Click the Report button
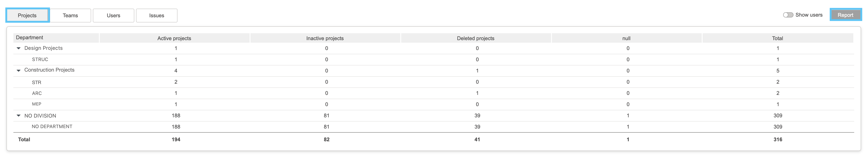The height and width of the screenshot is (157, 868). (845, 15)
